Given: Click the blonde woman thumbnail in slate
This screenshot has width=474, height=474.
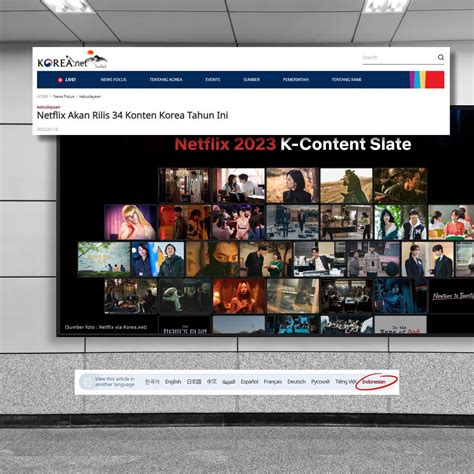Looking at the screenshot, I should point(130,222).
